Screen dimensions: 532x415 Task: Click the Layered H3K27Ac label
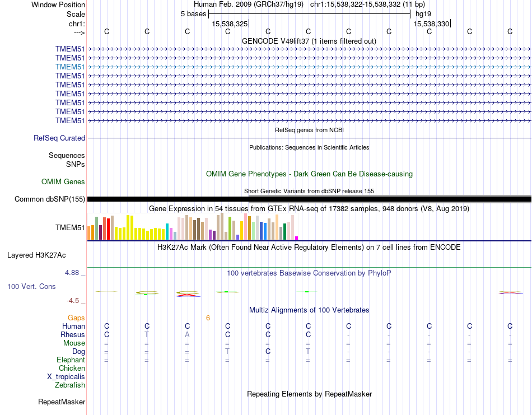36,255
